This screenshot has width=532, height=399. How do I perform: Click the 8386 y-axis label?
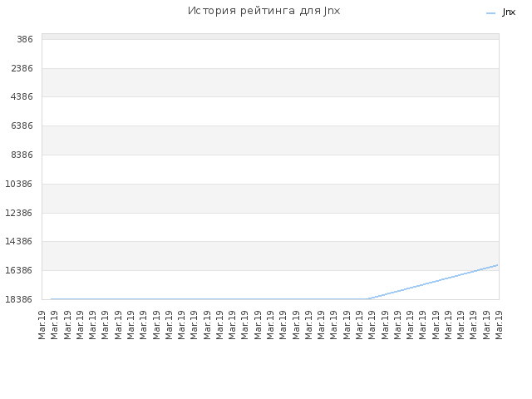click(x=22, y=155)
